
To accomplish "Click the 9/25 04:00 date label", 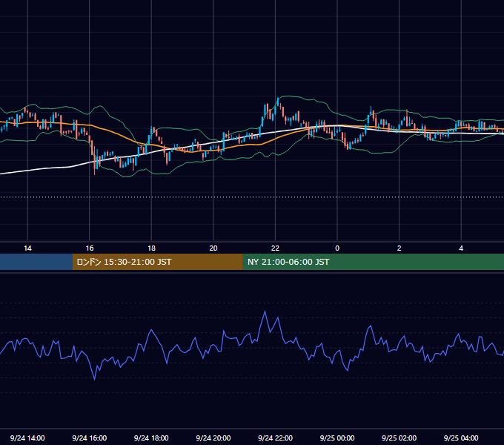I will coord(461,438).
